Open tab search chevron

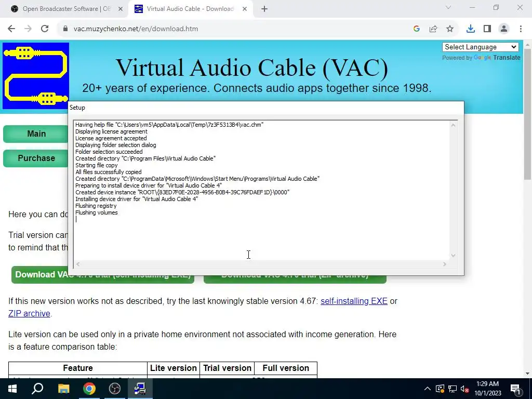tap(448, 7)
